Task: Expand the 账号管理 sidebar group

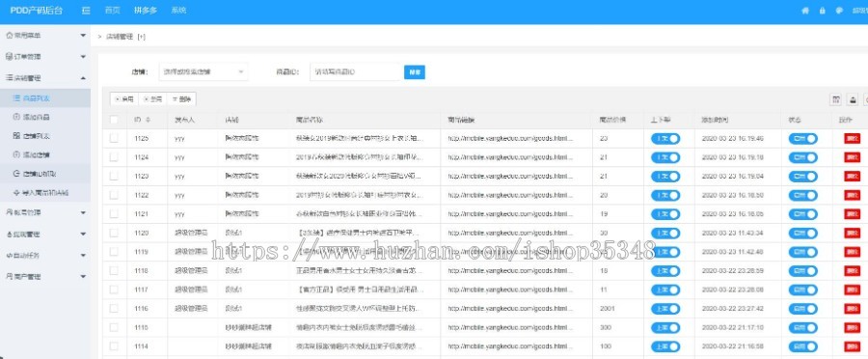Action: [x=45, y=212]
